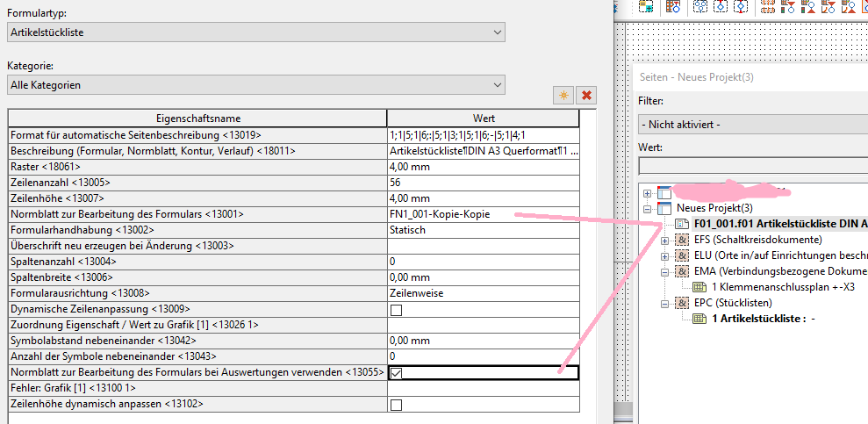Click the yellow star new property button
868x424 pixels.
click(x=563, y=95)
